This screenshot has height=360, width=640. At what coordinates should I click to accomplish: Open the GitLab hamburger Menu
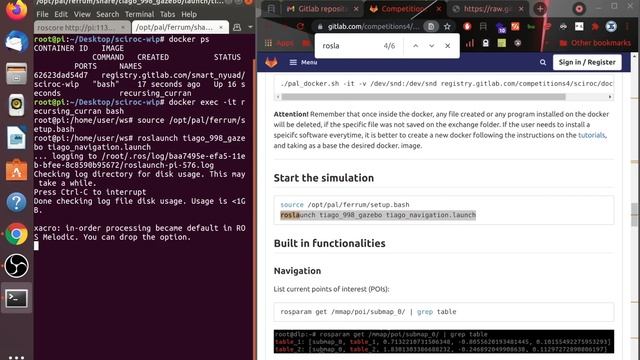[x=303, y=62]
